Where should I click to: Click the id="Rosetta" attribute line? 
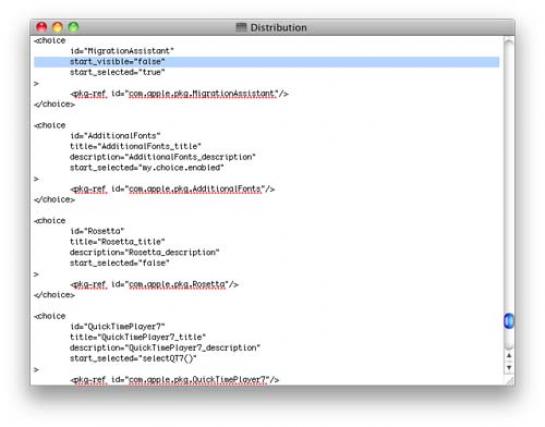pyautogui.click(x=97, y=231)
